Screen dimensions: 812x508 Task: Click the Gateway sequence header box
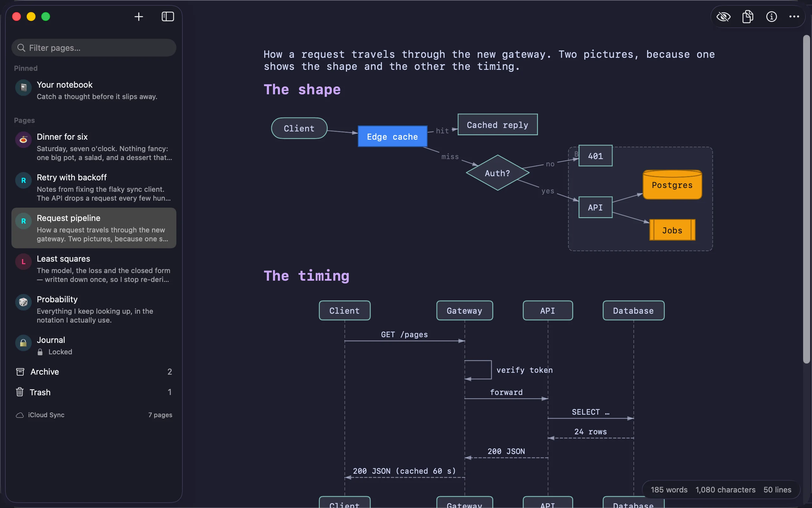464,311
